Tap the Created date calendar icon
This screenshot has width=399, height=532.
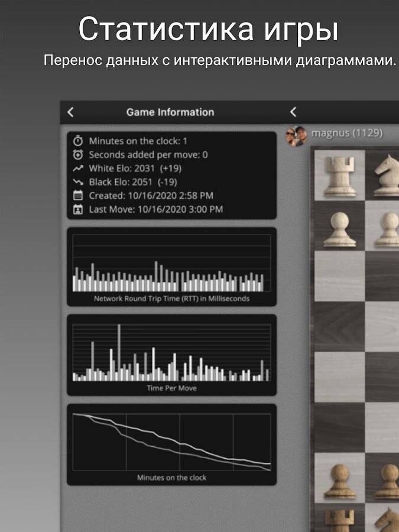click(x=78, y=196)
